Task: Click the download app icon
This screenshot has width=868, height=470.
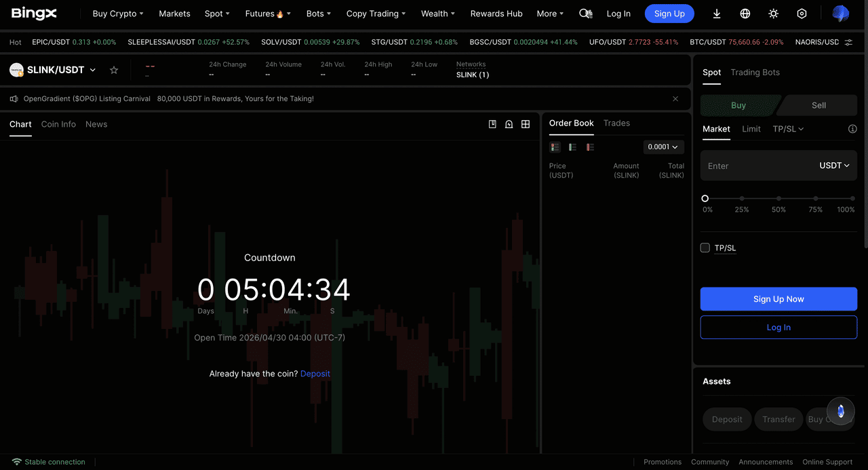Action: 717,14
